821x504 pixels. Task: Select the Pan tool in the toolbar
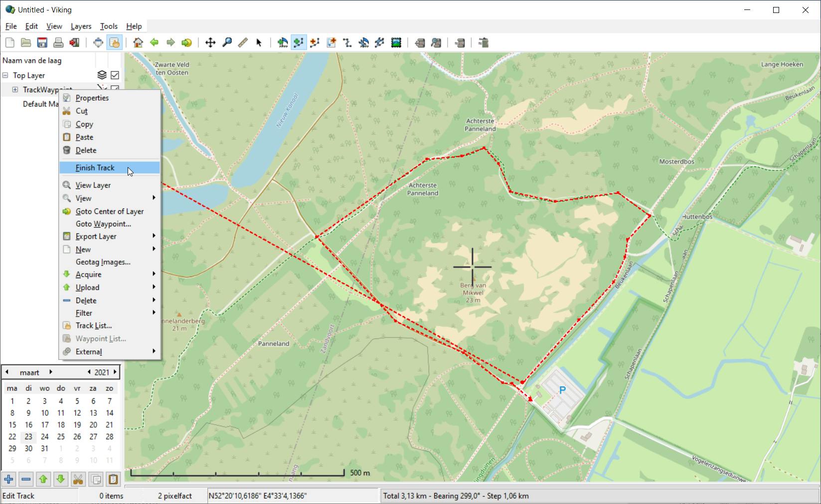(210, 43)
